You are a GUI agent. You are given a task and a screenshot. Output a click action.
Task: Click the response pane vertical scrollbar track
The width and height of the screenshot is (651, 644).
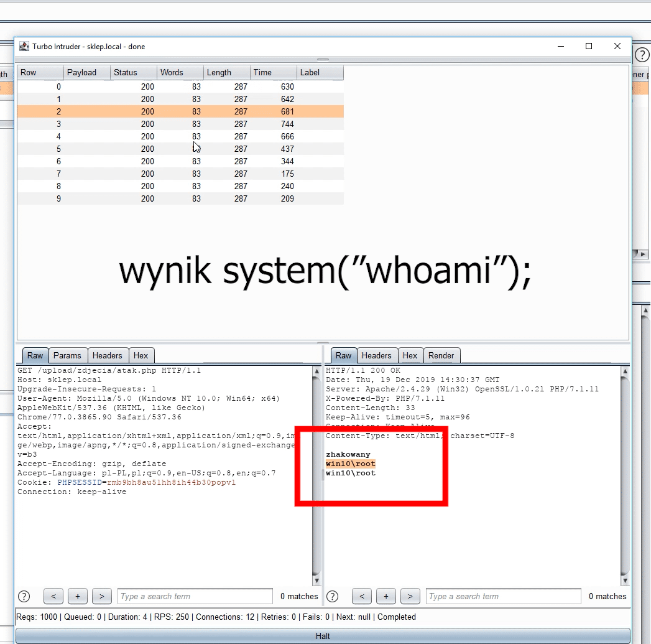[x=625, y=475]
